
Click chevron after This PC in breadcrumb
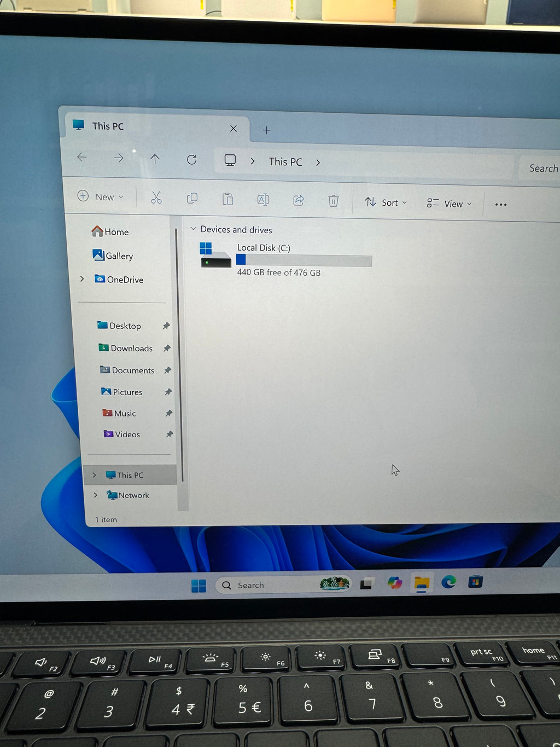pos(318,163)
